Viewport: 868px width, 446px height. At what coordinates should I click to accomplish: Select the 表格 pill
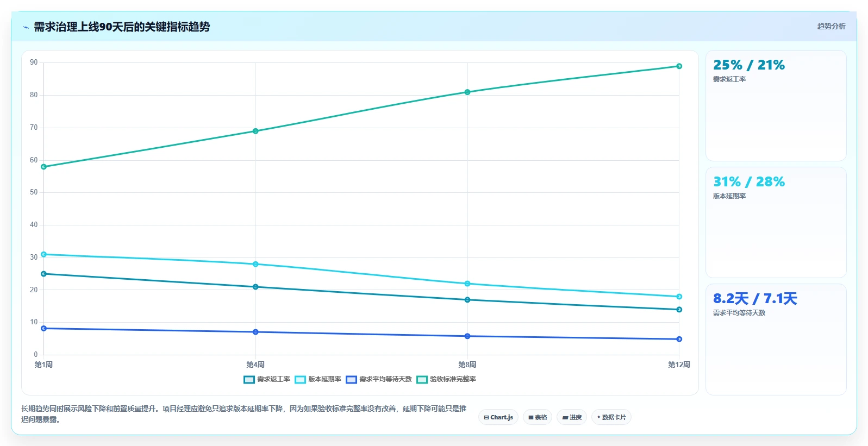[x=538, y=417]
